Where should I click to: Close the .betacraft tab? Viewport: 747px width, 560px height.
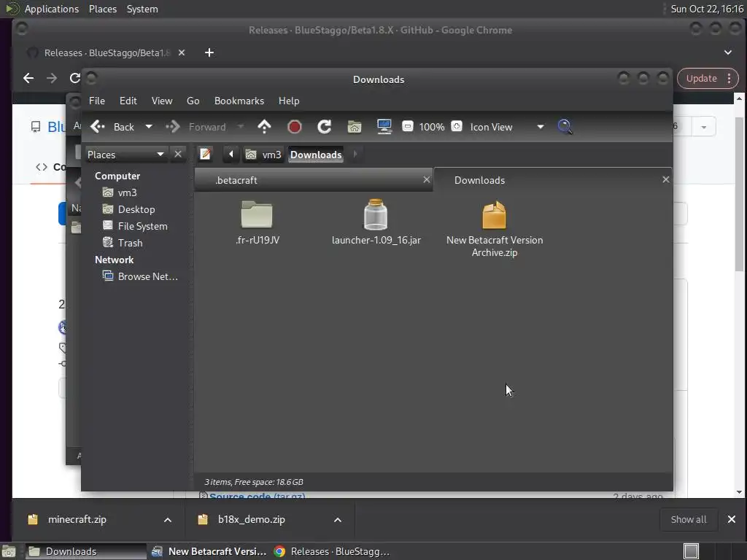tap(426, 179)
